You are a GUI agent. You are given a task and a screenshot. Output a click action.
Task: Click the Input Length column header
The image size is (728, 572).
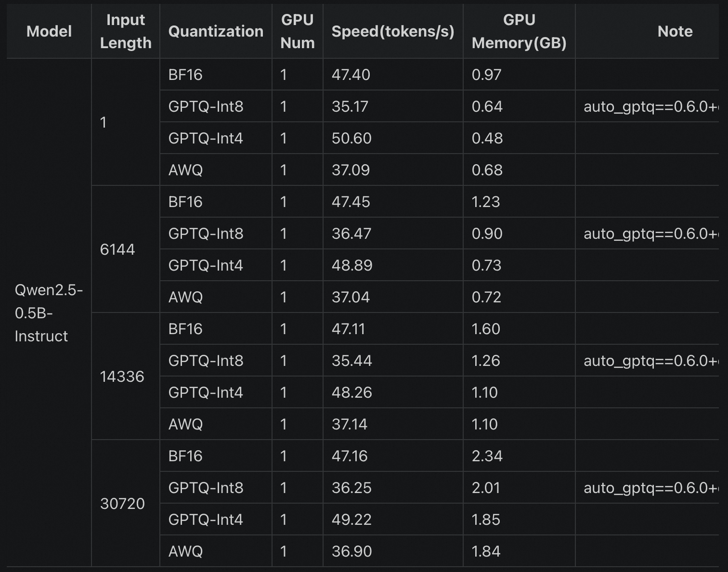pos(126,31)
